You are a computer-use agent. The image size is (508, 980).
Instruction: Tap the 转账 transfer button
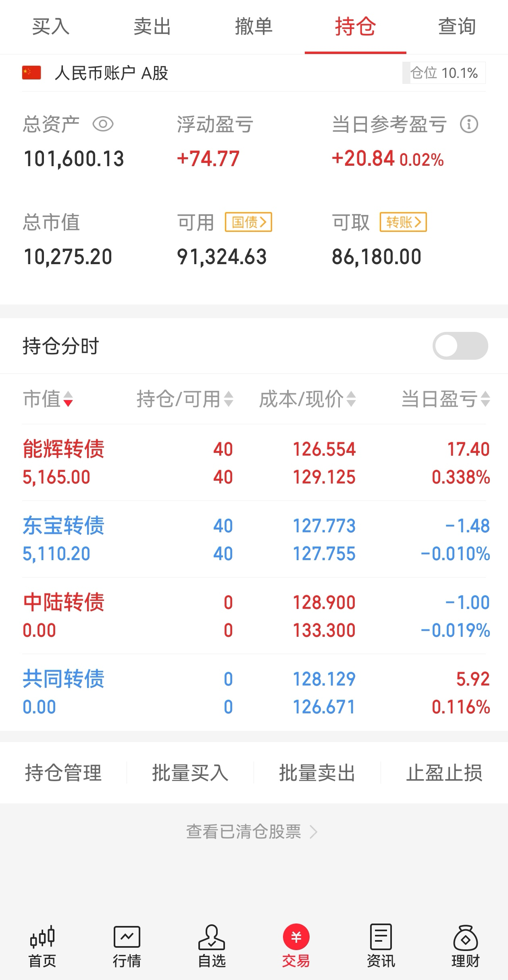tap(403, 222)
